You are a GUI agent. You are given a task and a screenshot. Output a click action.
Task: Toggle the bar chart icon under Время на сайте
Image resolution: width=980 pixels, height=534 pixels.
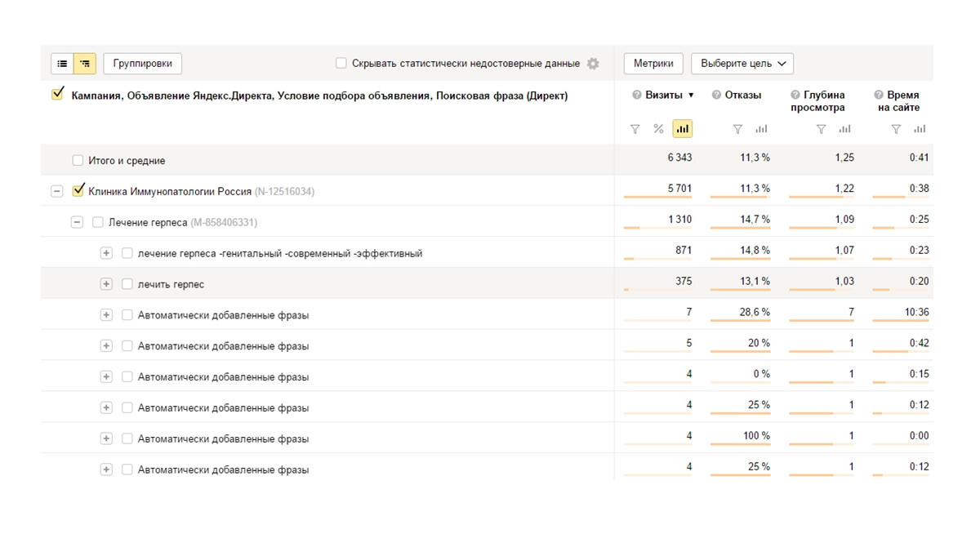920,129
